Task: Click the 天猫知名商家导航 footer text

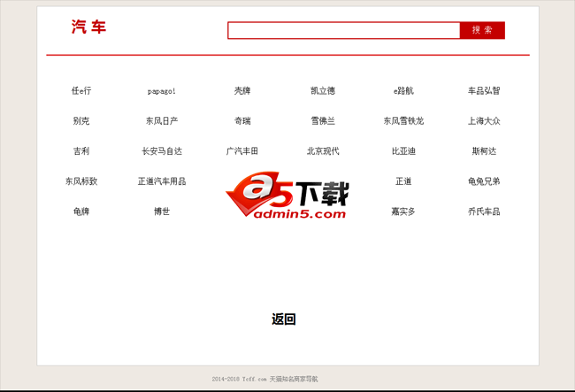Action: coord(294,379)
